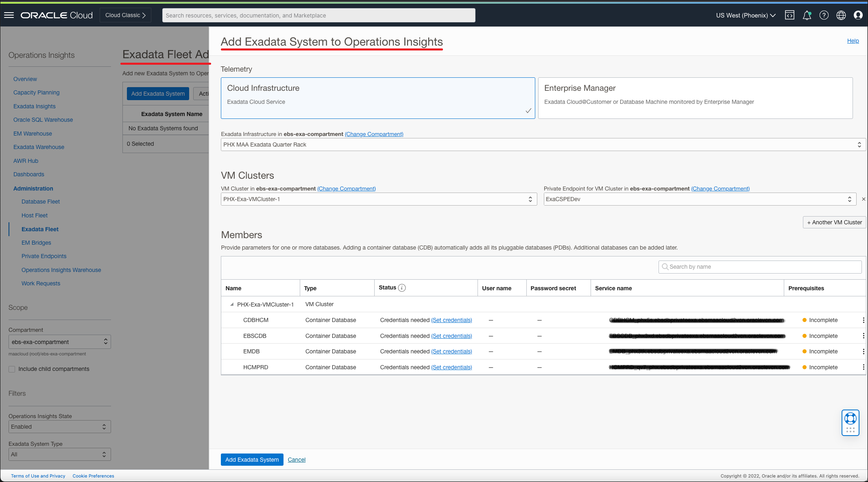Click Set credentials for HCMPRD
The height and width of the screenshot is (482, 868).
(x=451, y=367)
